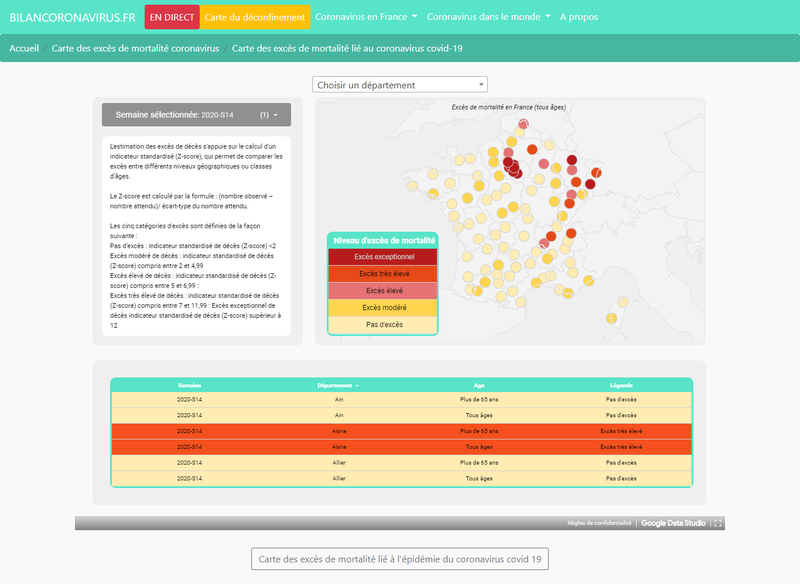Screen dimensions: 800x584
Task: Click the Google Data Studio logo
Action: click(x=672, y=521)
